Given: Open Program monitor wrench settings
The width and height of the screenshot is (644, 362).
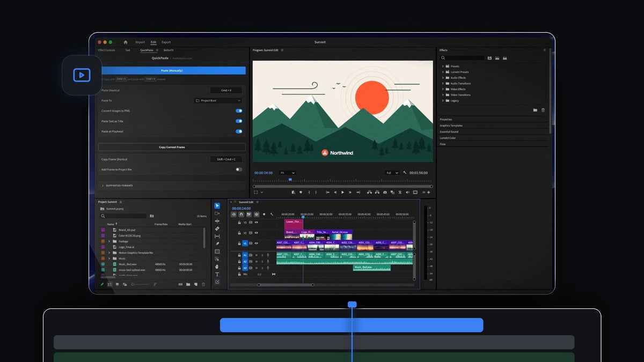Looking at the screenshot, I should point(405,173).
